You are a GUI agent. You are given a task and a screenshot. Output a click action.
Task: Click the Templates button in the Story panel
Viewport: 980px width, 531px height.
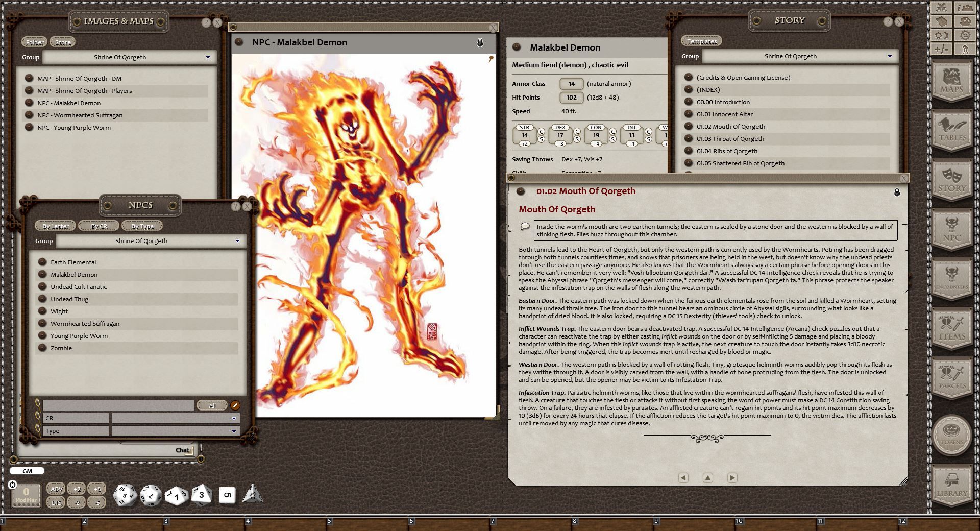701,41
